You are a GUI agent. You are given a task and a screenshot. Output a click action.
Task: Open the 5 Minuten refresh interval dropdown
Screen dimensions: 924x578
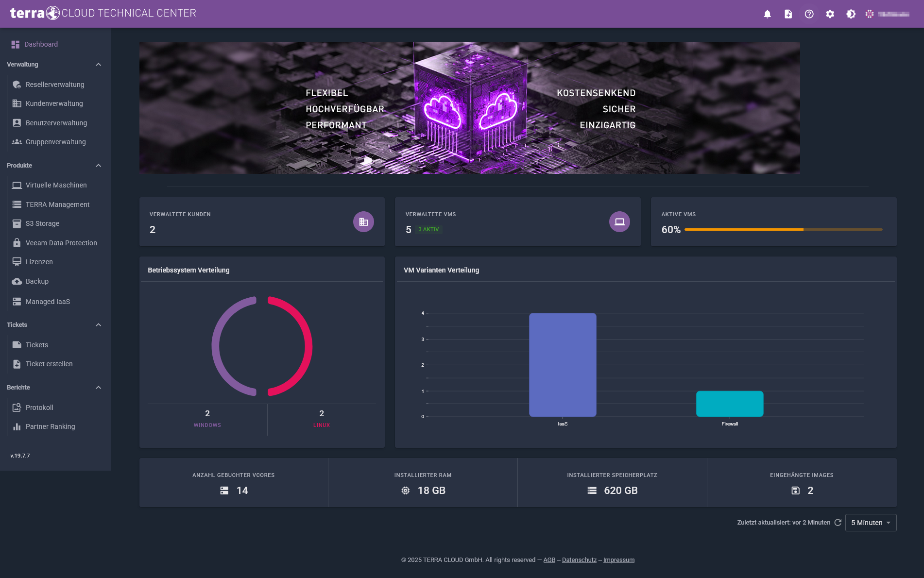871,523
